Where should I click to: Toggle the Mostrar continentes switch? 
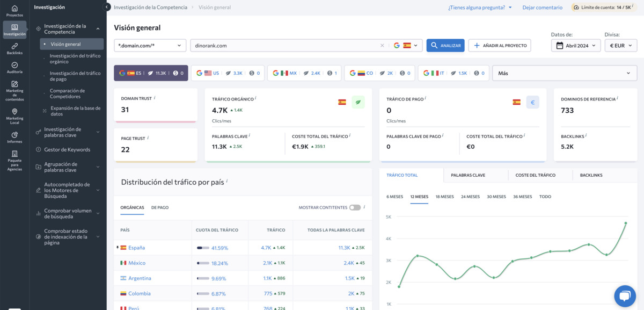(x=355, y=207)
